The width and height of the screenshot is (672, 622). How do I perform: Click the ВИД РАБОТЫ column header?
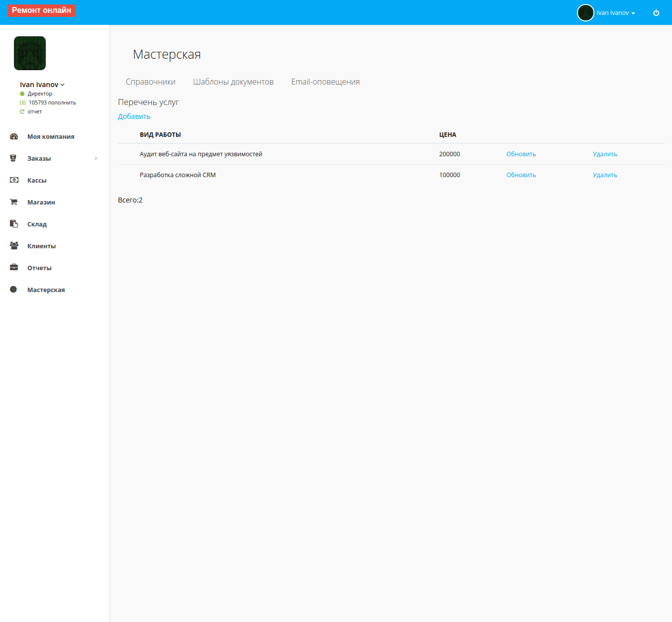[160, 135]
